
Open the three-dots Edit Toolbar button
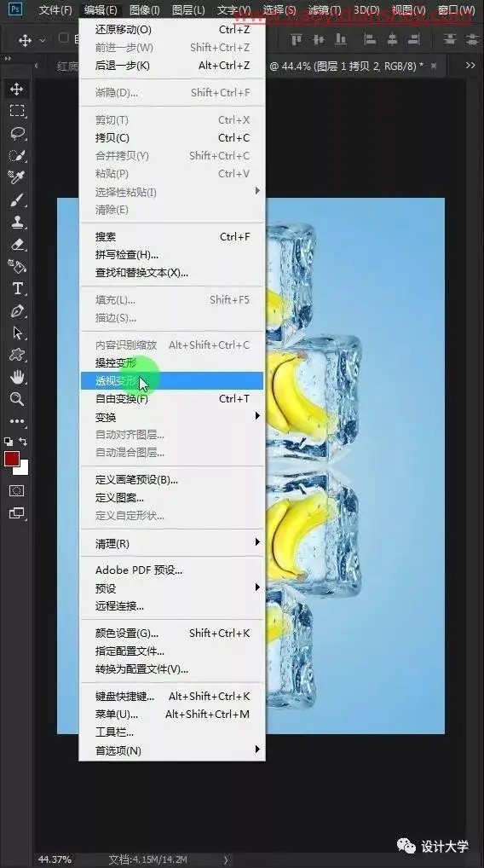(x=16, y=421)
